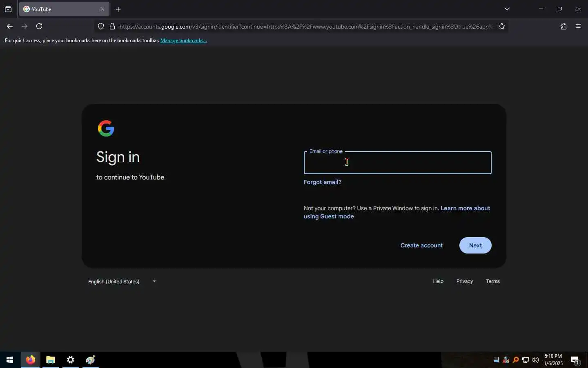The image size is (588, 368).
Task: Reload the current page
Action: [x=39, y=26]
